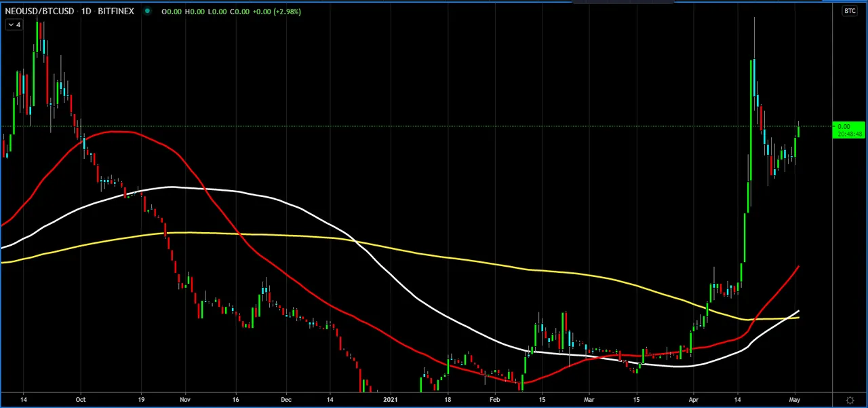Viewport: 868px width, 408px height.
Task: Click the +0.00 (+2.98%) change value
Action: (x=277, y=12)
